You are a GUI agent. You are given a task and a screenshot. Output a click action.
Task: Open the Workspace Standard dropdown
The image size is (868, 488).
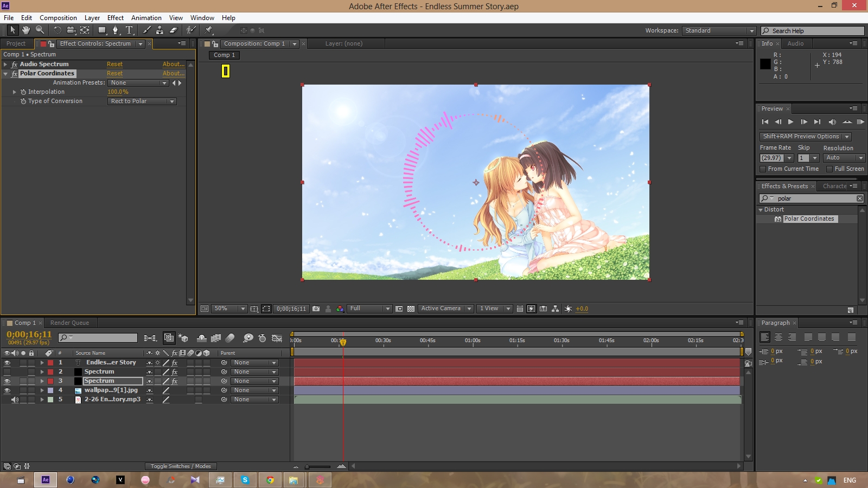point(719,31)
